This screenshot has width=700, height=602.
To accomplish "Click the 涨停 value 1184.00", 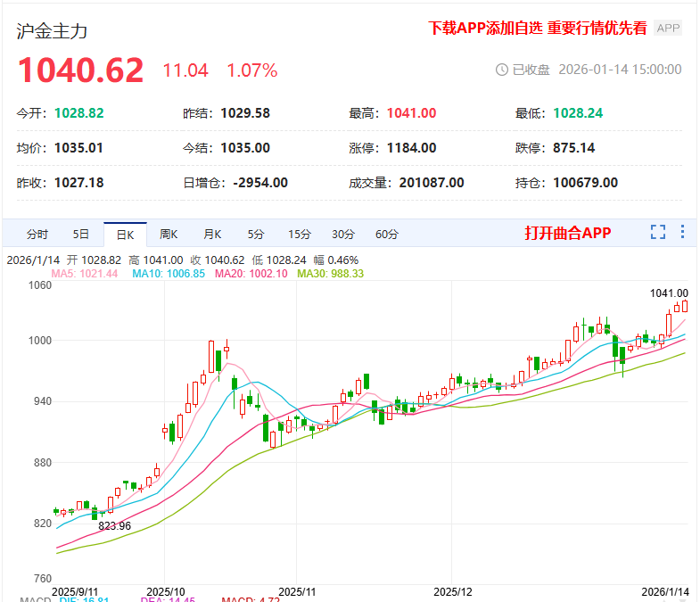I will point(412,148).
